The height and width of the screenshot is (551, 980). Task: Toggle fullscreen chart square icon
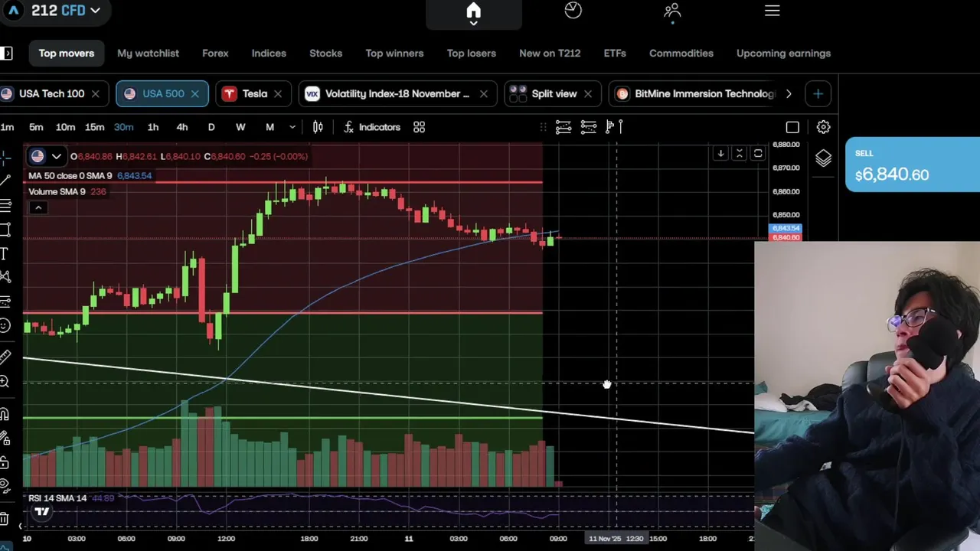coord(792,127)
